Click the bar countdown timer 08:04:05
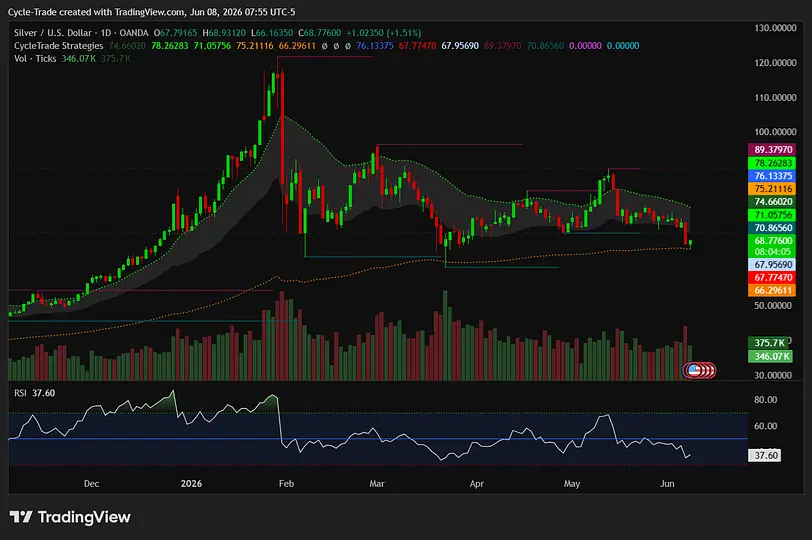Image resolution: width=812 pixels, height=540 pixels. pyautogui.click(x=772, y=252)
